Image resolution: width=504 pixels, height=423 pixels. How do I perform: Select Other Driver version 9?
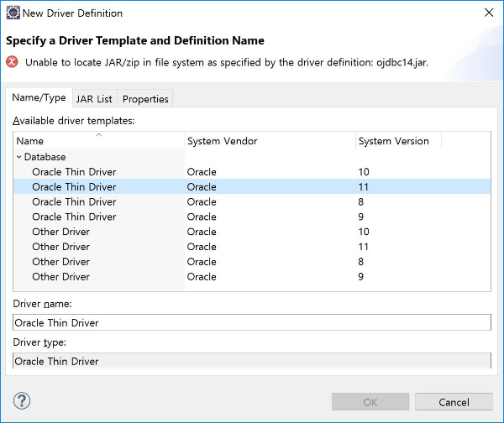[x=252, y=276]
